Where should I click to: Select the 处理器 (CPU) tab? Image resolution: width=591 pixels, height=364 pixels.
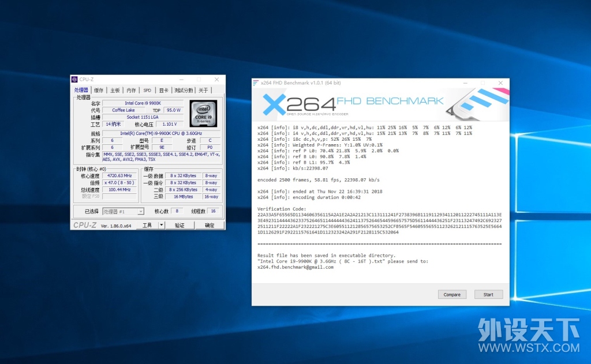tap(81, 90)
